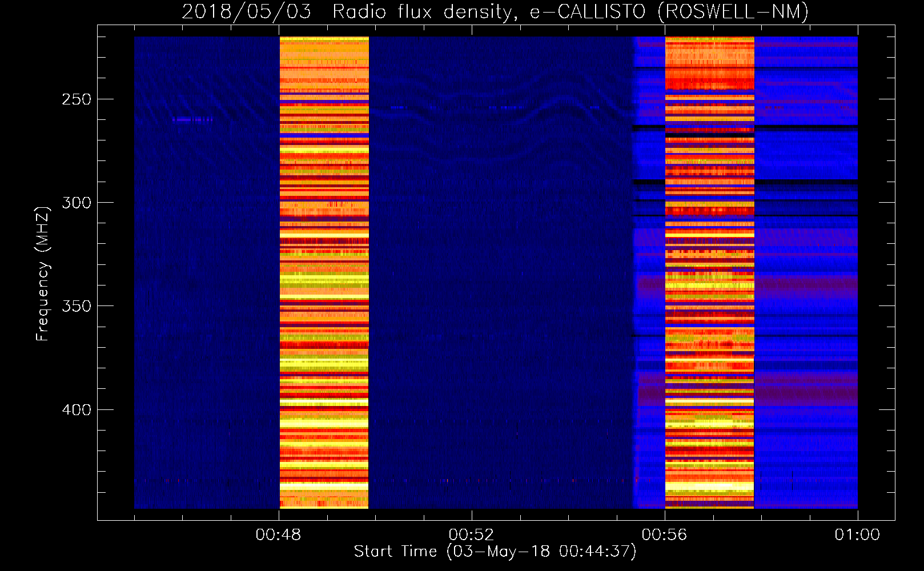Click the 'Start Time (03-May-18 00:44:37)' label

pos(495,552)
